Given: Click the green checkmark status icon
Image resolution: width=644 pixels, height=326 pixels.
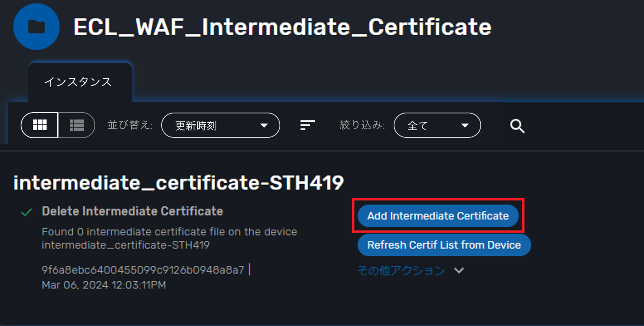Looking at the screenshot, I should pyautogui.click(x=27, y=212).
